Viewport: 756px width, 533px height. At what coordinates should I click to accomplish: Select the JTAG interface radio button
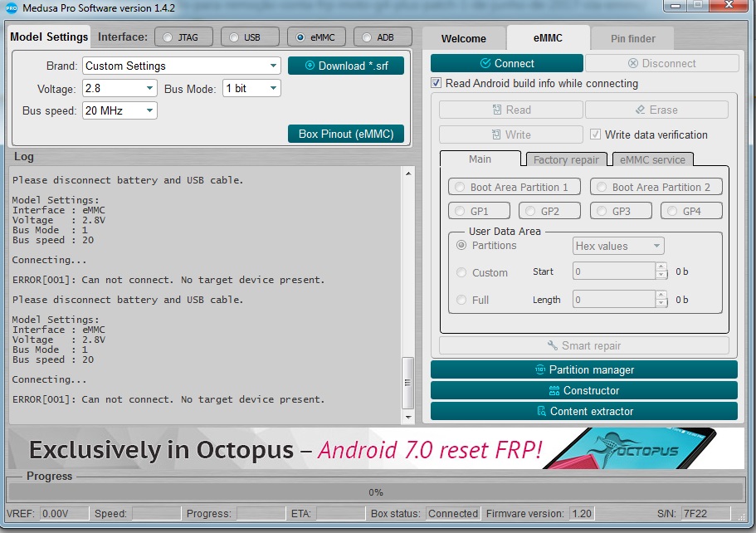(x=168, y=37)
